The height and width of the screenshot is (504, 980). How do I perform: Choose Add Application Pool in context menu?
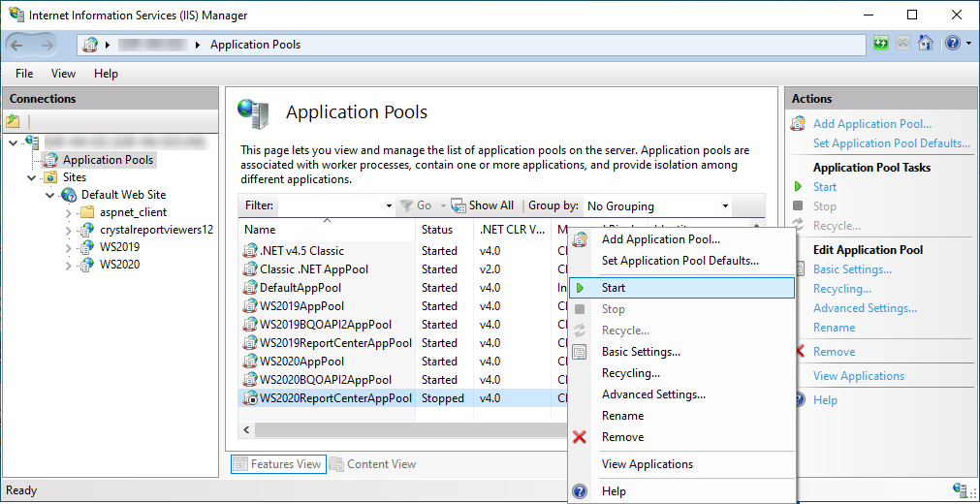(681, 238)
